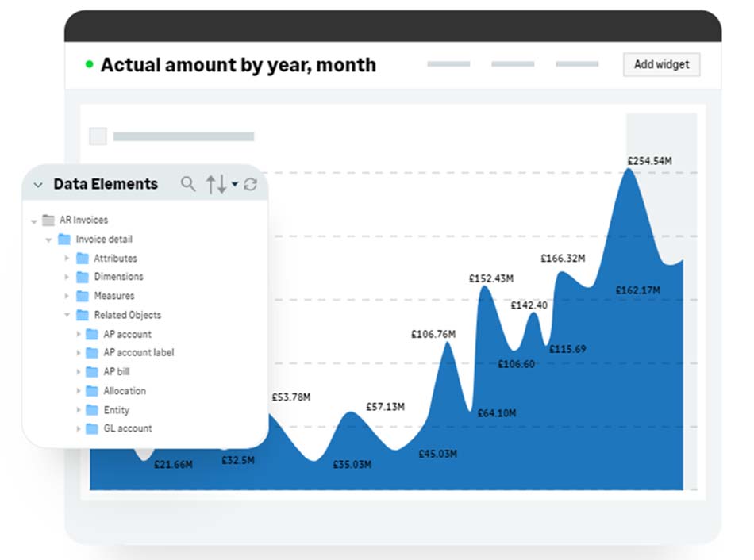Click the £45.03M data label
754x560 pixels.
click(x=437, y=454)
